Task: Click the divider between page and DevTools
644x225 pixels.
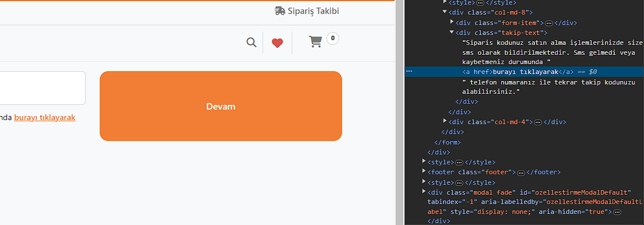Action: pyautogui.click(x=400, y=112)
